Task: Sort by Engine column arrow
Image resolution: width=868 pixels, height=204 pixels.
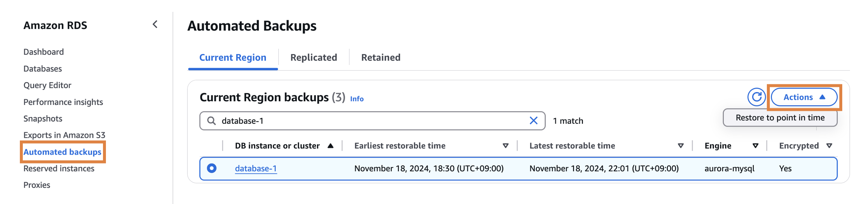Action: tap(755, 146)
